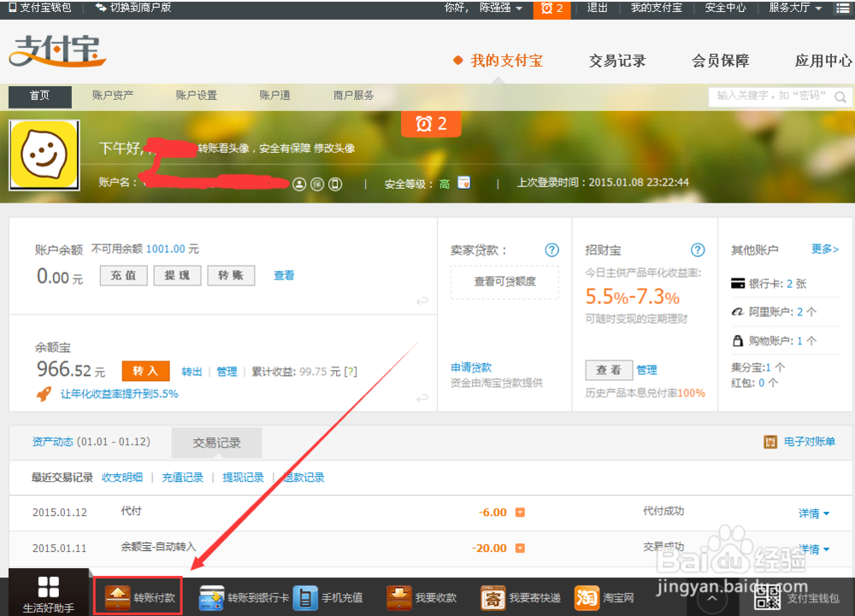Select 账户通 sub-navigation tab
Viewport: 855px width, 616px height.
pyautogui.click(x=274, y=96)
